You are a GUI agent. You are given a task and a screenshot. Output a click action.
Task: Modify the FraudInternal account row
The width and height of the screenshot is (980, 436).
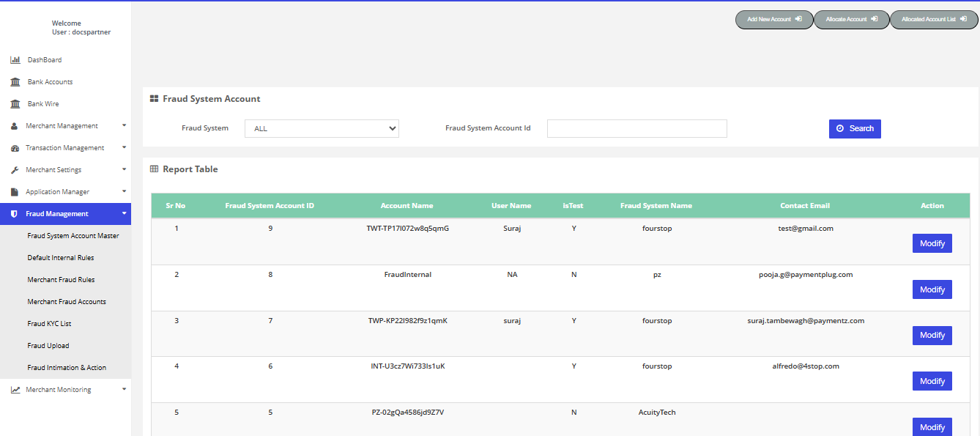pyautogui.click(x=932, y=289)
